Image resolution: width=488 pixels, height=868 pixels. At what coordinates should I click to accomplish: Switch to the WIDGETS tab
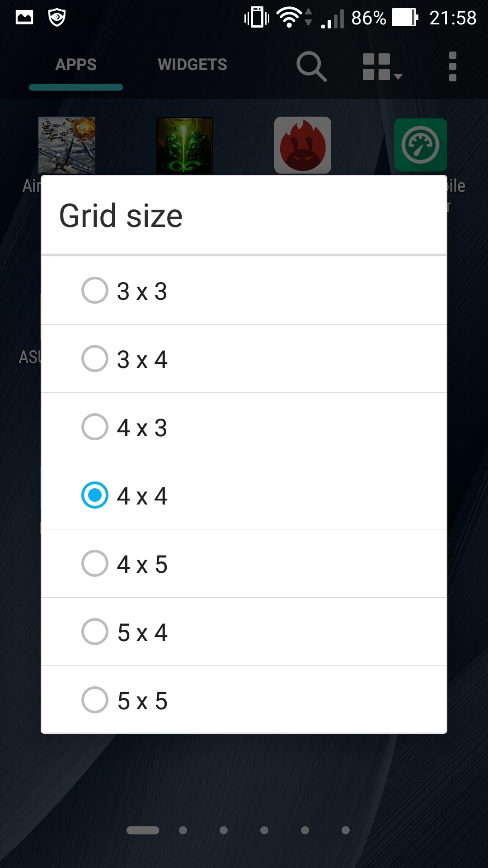(x=192, y=65)
